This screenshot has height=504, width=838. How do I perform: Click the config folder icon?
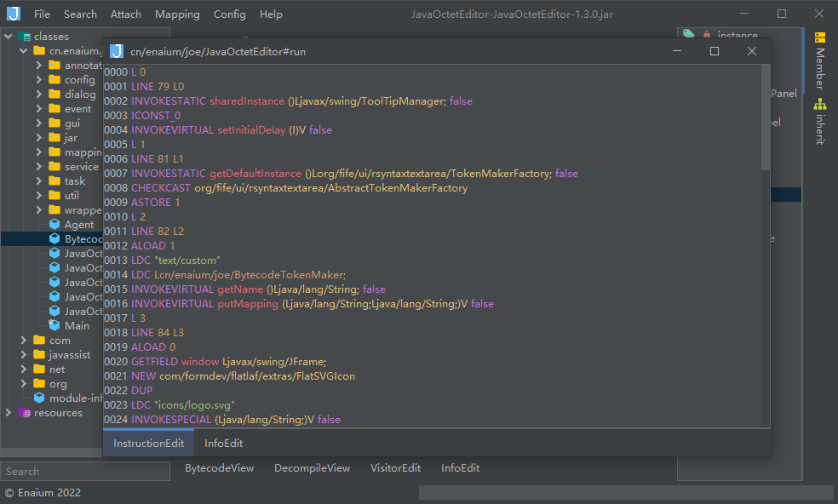[55, 80]
